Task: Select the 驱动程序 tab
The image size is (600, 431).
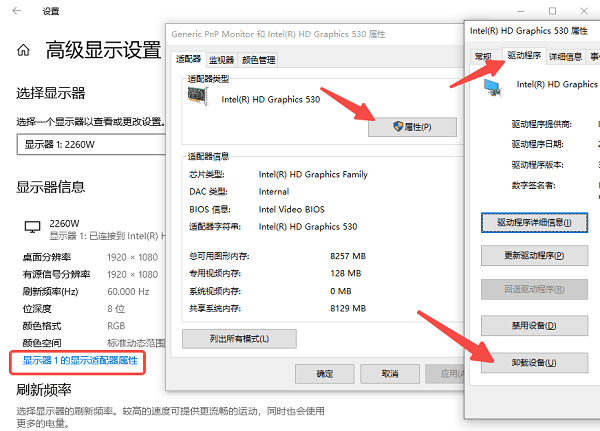Action: pos(525,55)
